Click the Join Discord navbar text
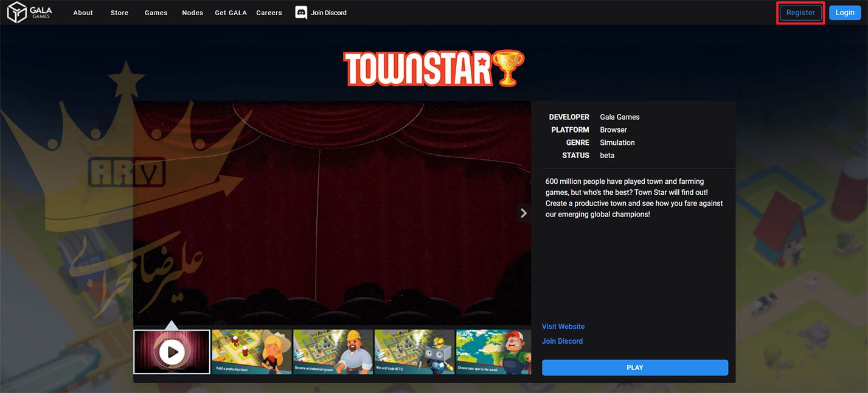868x393 pixels. (328, 13)
